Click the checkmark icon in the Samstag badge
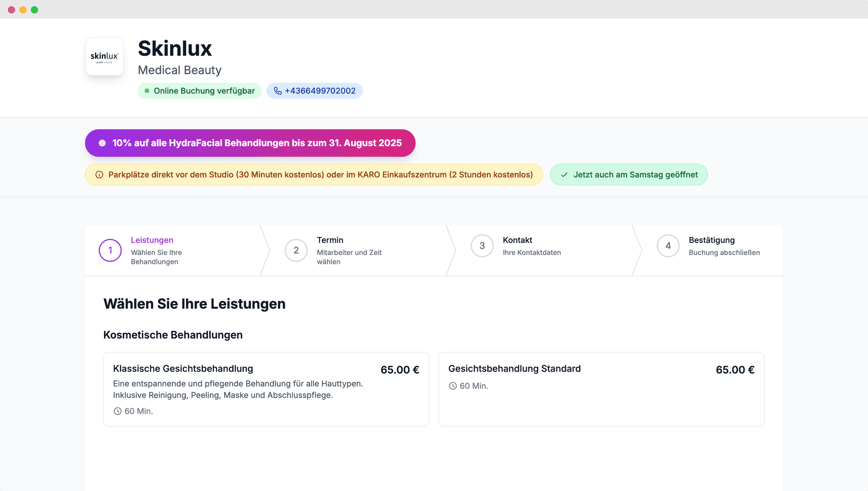Viewport: 868px width, 491px height. (564, 175)
